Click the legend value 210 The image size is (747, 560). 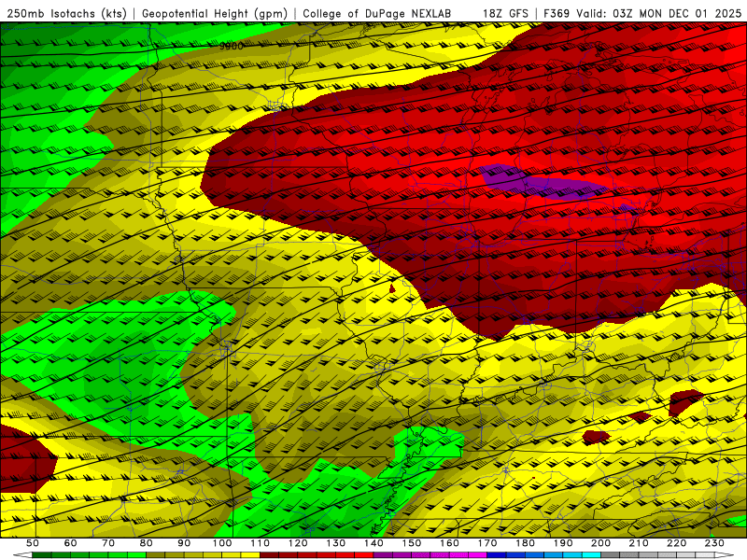639,543
